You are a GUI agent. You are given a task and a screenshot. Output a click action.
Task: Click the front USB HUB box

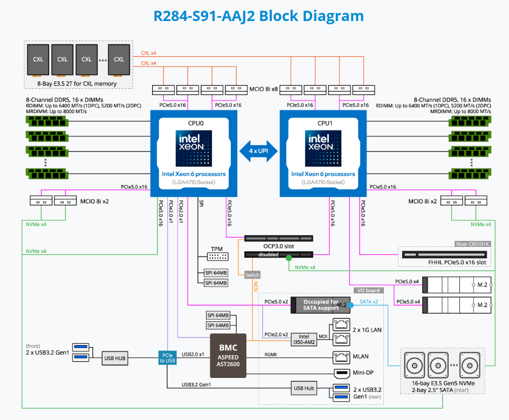[x=116, y=357]
